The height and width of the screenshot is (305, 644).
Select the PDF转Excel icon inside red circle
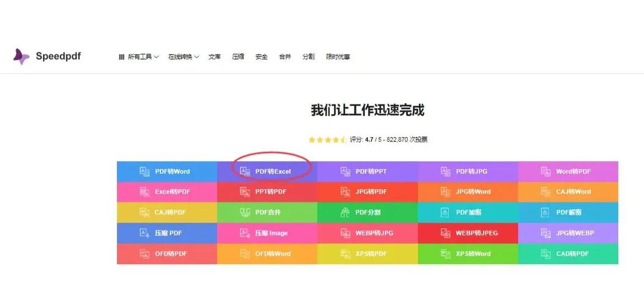(x=245, y=171)
